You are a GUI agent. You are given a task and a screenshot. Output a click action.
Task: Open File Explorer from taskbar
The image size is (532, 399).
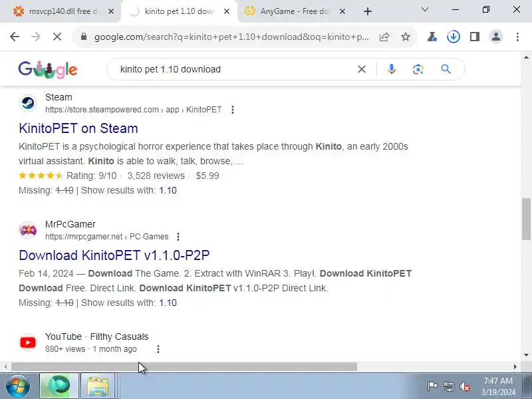pos(98,386)
